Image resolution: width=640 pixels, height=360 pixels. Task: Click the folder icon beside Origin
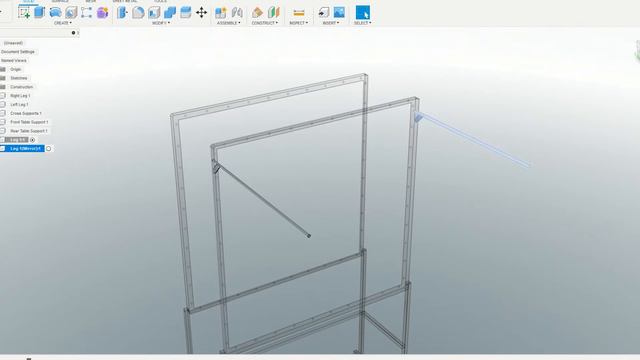click(x=3, y=69)
